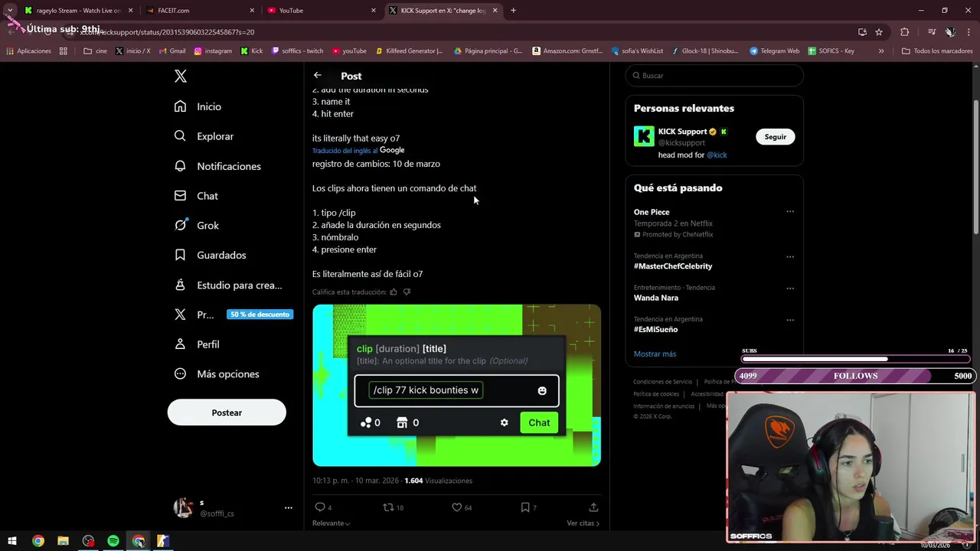Open a new browser tab
This screenshot has height=551, width=980.
[513, 11]
